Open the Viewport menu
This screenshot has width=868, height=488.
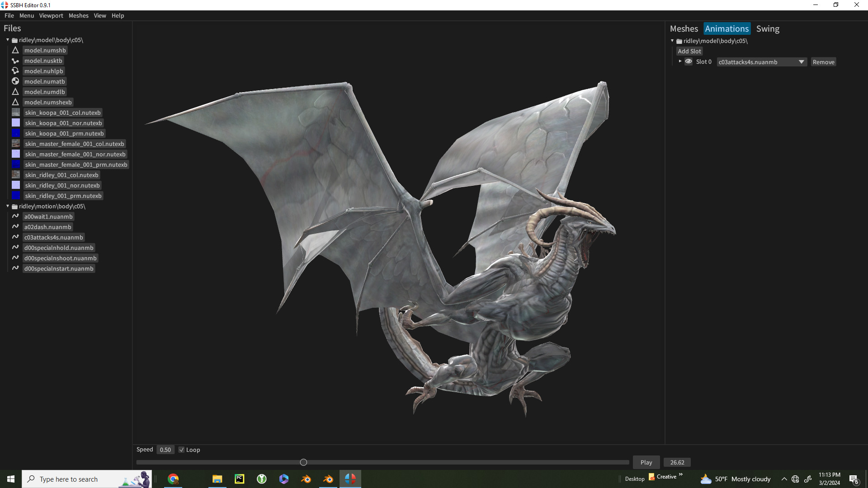(51, 15)
